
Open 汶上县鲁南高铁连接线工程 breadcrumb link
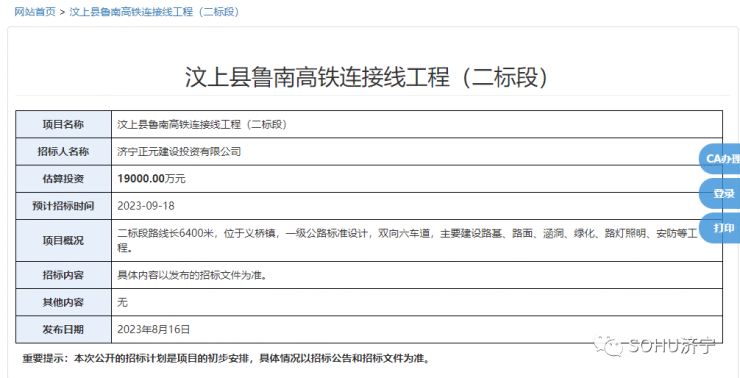[154, 12]
